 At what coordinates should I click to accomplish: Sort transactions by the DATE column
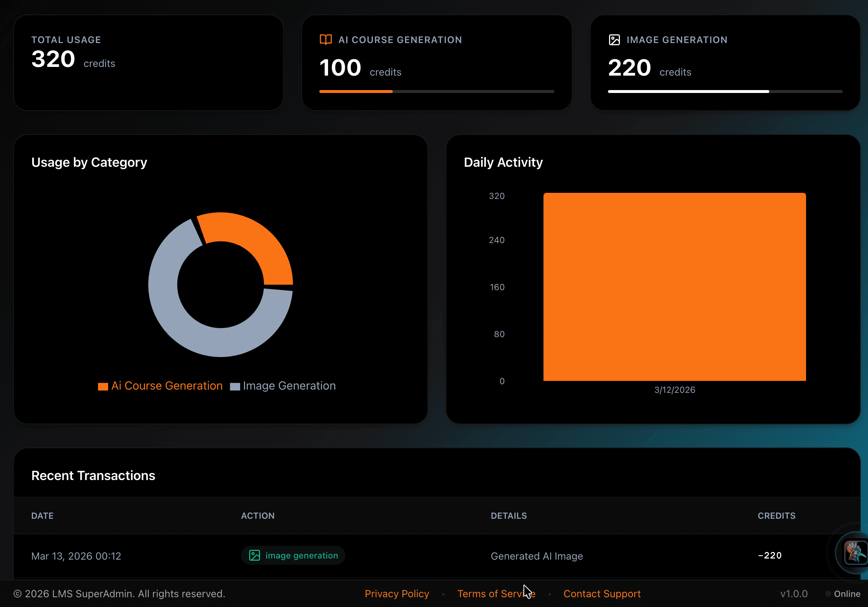coord(42,515)
